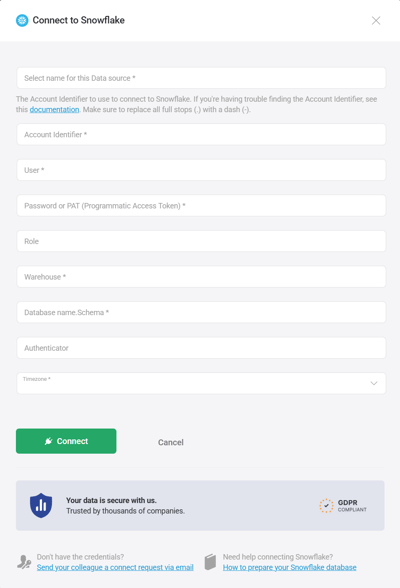400x588 pixels.
Task: Select the Database name.Schema field
Action: [201, 312]
